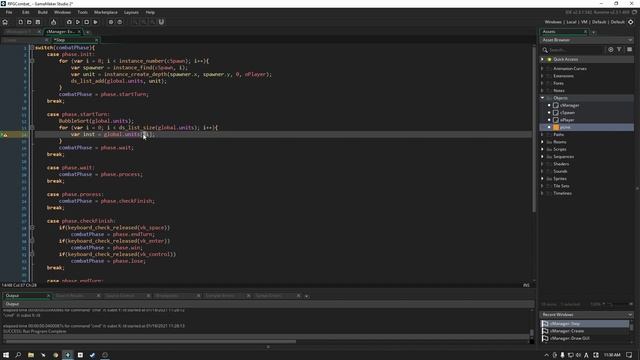Click in the asset browser search field
The width and height of the screenshot is (640, 360).
click(x=576, y=50)
